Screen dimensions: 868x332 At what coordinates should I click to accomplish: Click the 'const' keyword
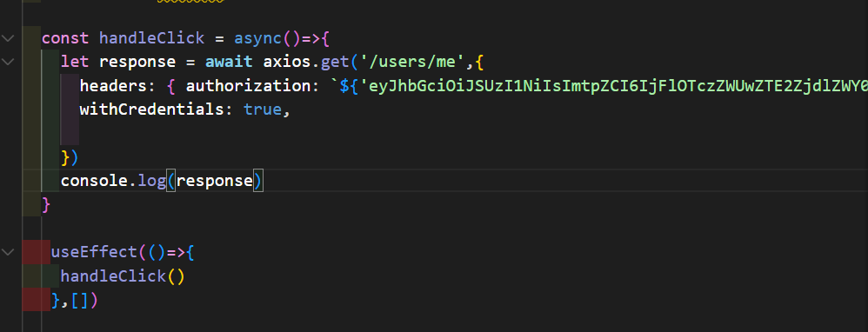(65, 38)
